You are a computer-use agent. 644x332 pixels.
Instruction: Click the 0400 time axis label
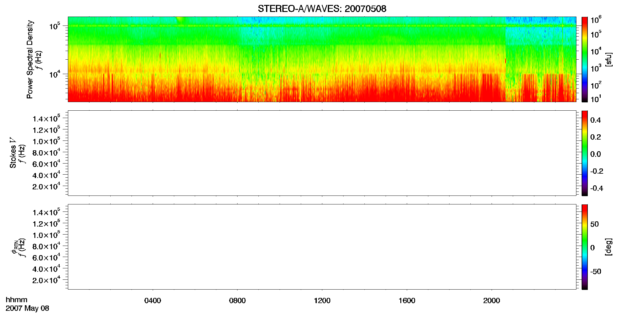(153, 300)
